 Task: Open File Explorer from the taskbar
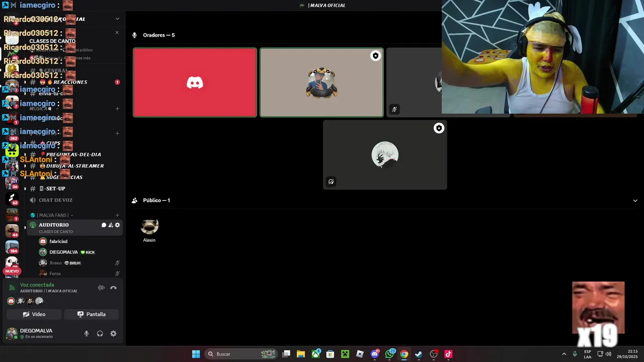[301, 354]
